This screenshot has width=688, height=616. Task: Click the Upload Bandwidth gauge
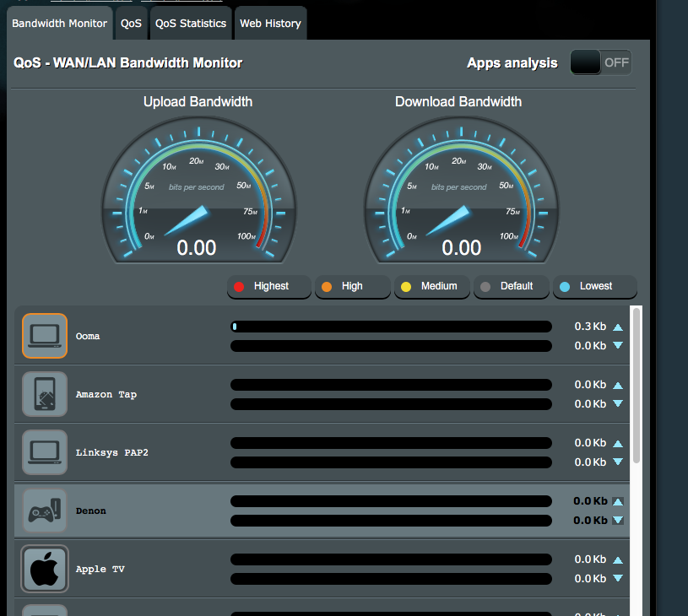[x=198, y=191]
